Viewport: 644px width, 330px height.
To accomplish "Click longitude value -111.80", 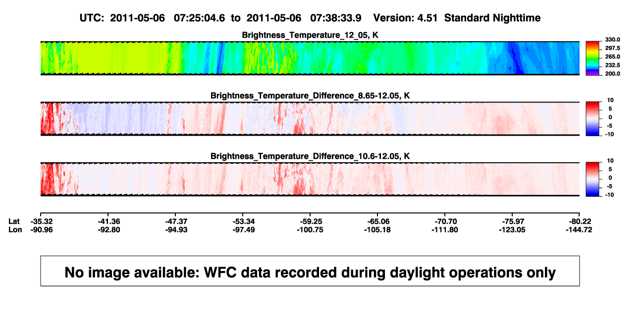I will 445,230.
